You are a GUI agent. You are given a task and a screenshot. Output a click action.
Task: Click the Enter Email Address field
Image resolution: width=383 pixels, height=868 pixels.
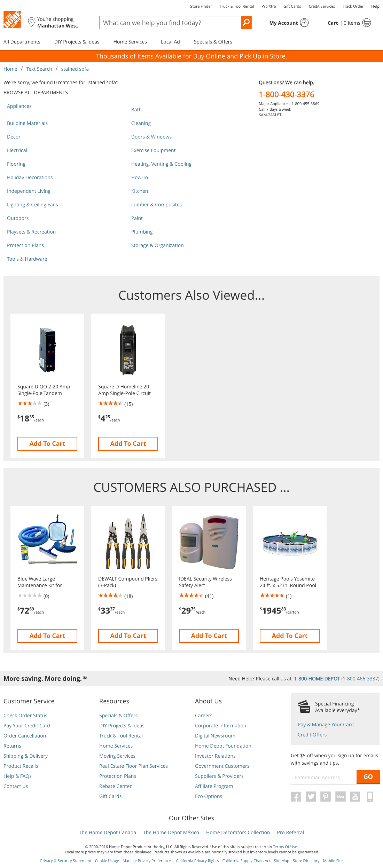point(323,777)
